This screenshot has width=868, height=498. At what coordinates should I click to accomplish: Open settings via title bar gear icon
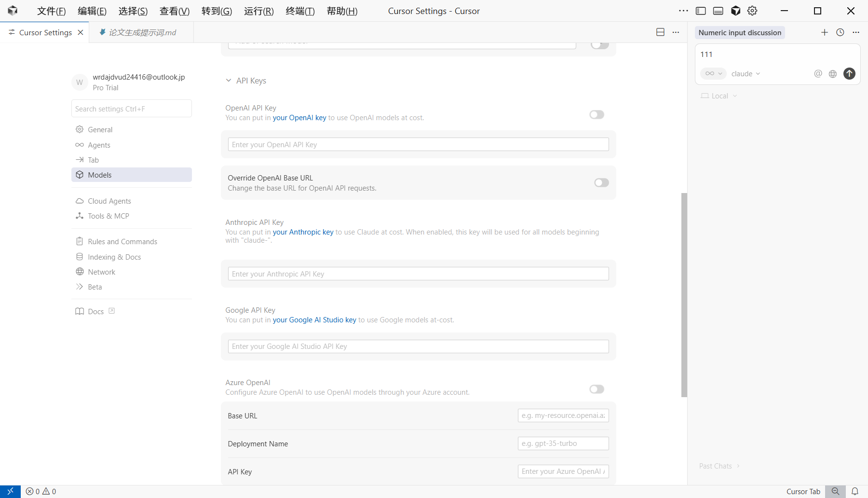coord(752,11)
